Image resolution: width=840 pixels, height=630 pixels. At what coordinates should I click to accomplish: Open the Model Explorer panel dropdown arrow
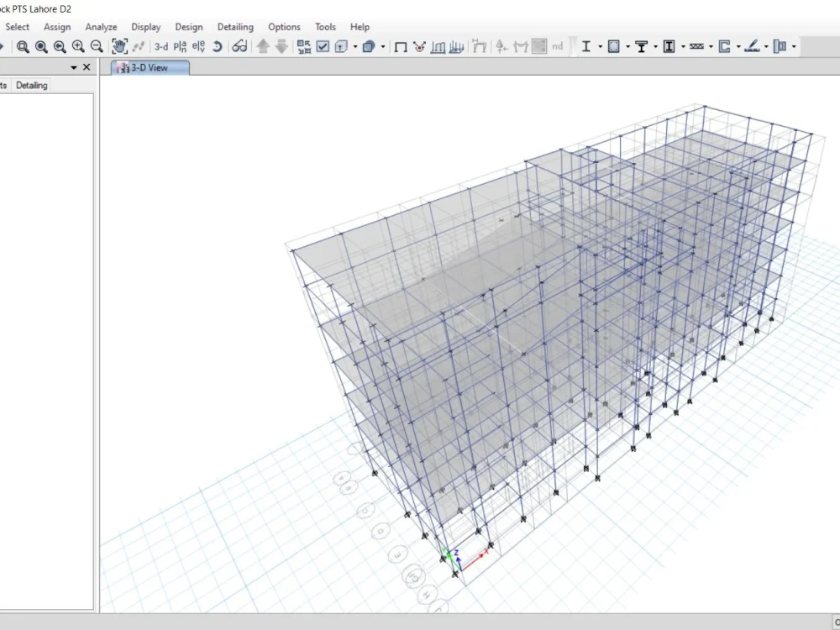76,66
